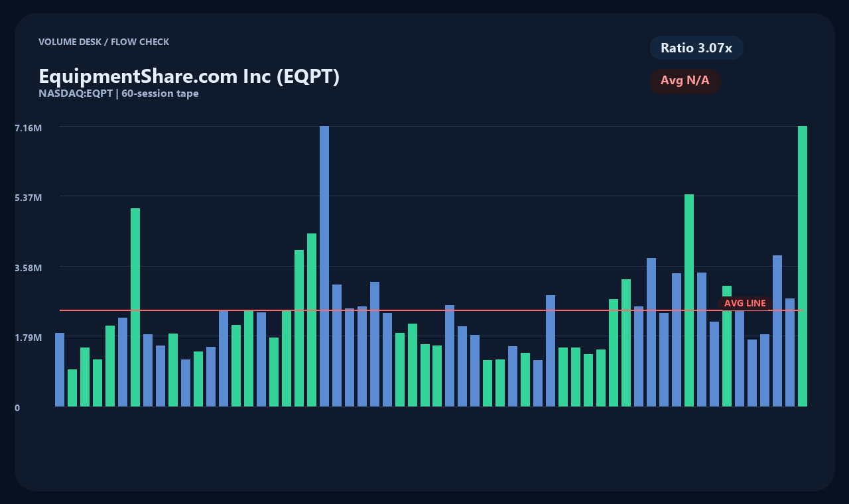Select the EquipmentShare.com Inc (EQPT) title
849x504 pixels.
click(x=189, y=76)
